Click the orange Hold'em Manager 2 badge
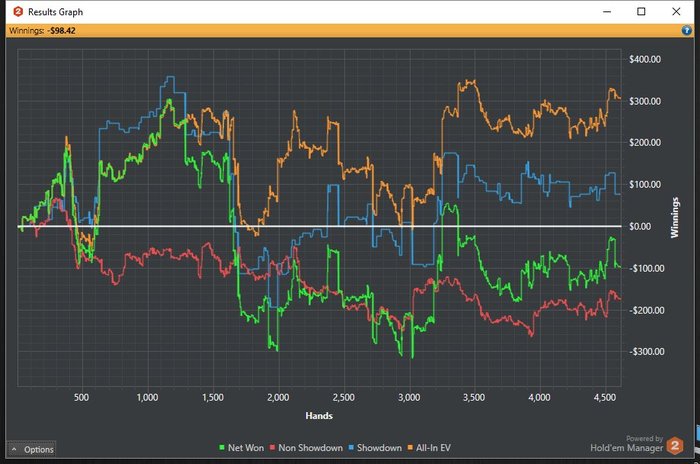The width and height of the screenshot is (700, 464). click(675, 446)
